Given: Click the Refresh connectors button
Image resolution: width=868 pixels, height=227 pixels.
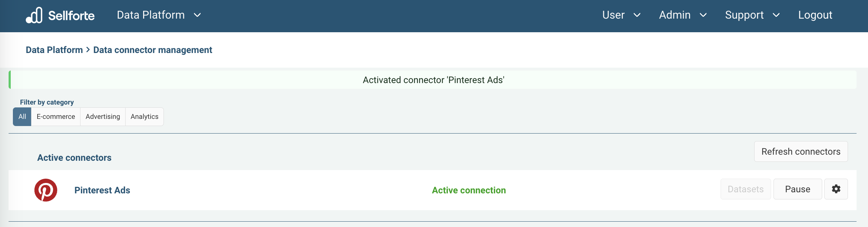Looking at the screenshot, I should (x=801, y=151).
